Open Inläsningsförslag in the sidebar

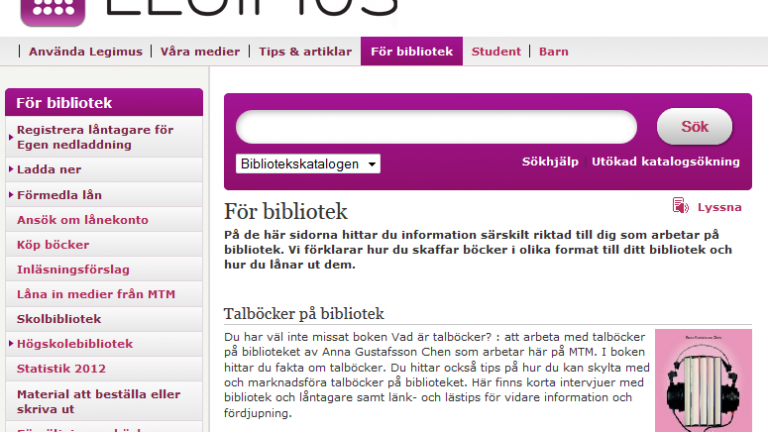coord(73,269)
